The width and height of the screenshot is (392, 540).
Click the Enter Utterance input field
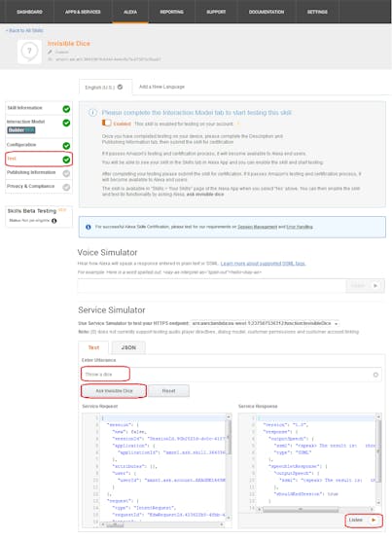tap(232, 375)
